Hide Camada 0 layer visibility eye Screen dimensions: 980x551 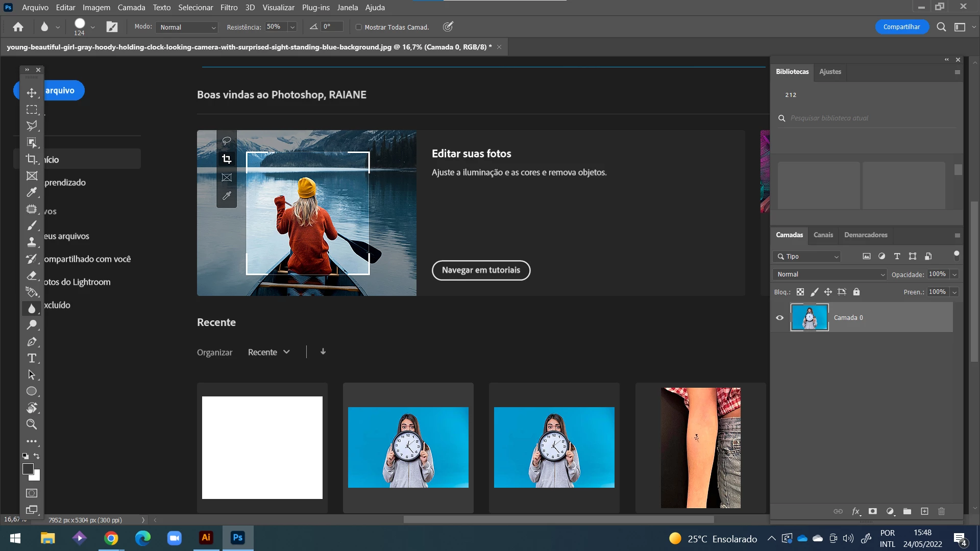coord(779,317)
